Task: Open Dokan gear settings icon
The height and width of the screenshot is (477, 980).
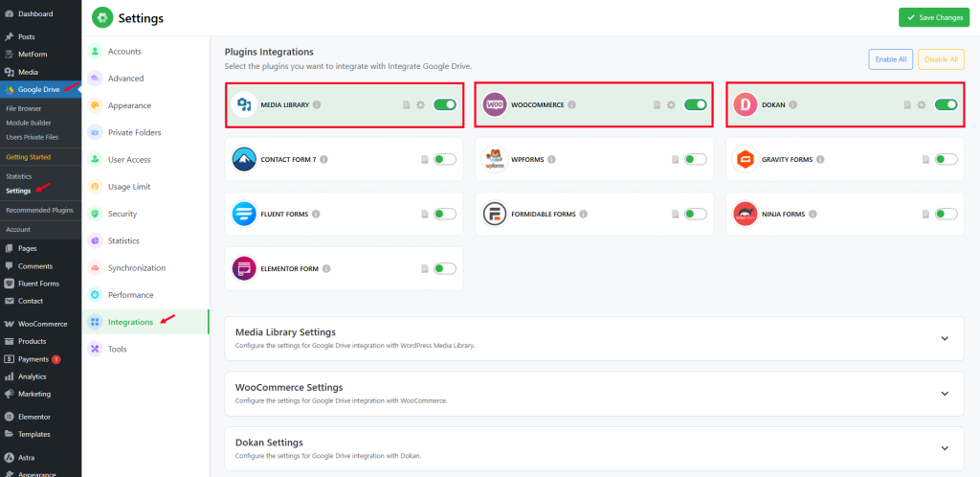Action: pyautogui.click(x=922, y=105)
